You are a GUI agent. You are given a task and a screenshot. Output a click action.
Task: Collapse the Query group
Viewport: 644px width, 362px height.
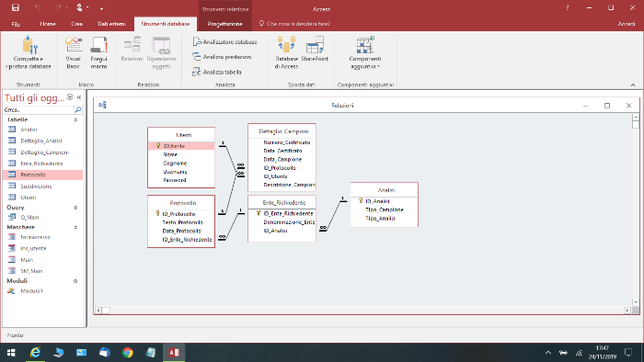75,208
